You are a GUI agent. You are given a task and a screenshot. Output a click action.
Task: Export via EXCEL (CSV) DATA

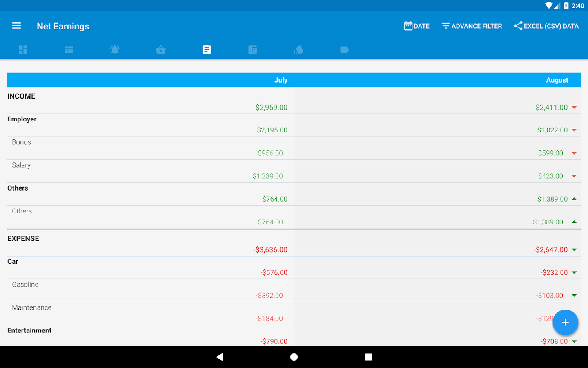click(x=546, y=26)
